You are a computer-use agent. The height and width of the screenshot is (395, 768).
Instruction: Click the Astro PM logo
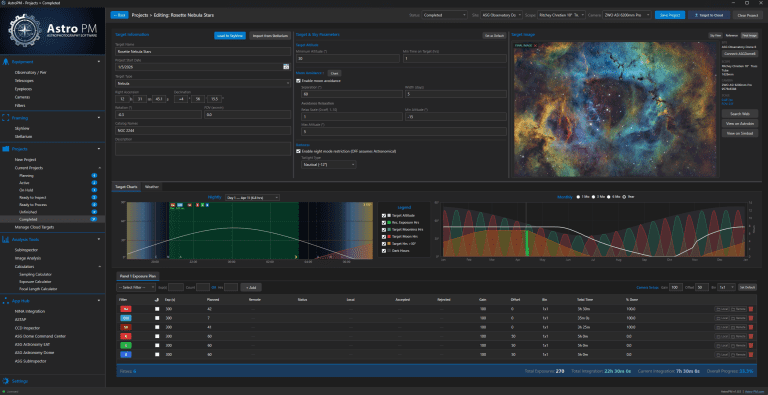52,30
